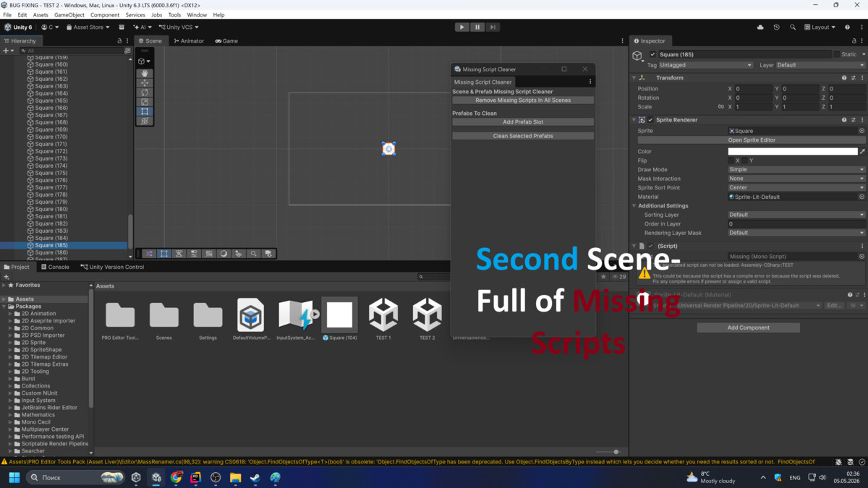Open the Sorting Layer dropdown
Screen dimensions: 868x488
click(796, 215)
